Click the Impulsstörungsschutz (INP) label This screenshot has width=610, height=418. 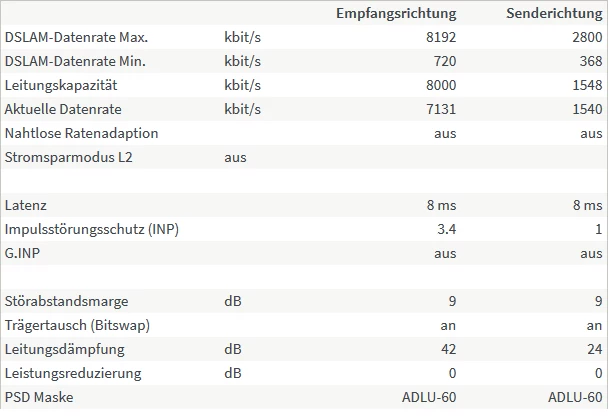[92, 230]
